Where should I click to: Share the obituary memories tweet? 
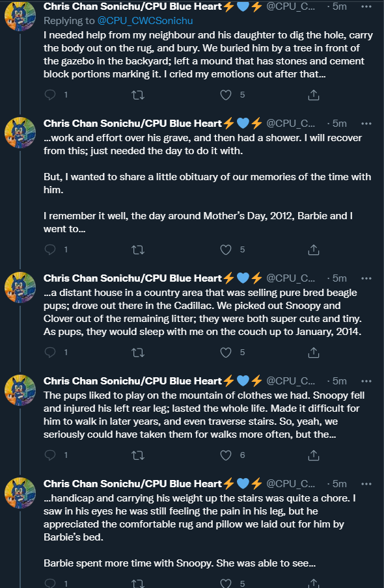[x=314, y=250]
